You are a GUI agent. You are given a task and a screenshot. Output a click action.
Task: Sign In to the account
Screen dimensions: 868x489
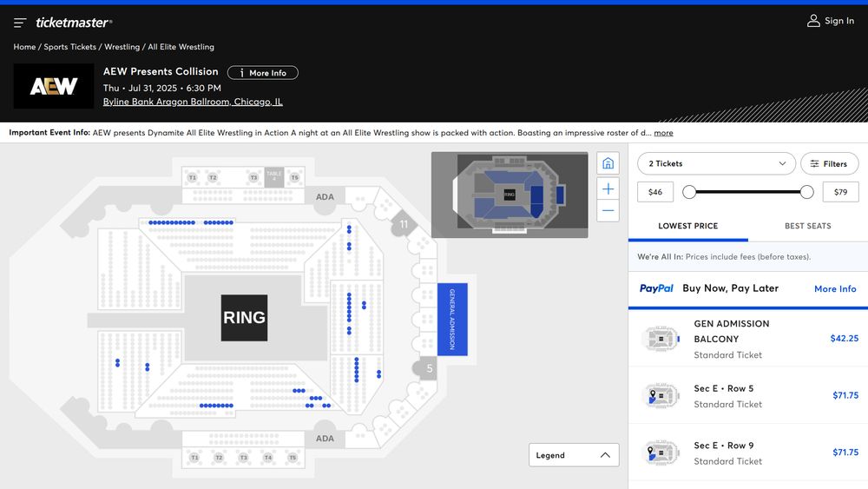click(x=839, y=21)
